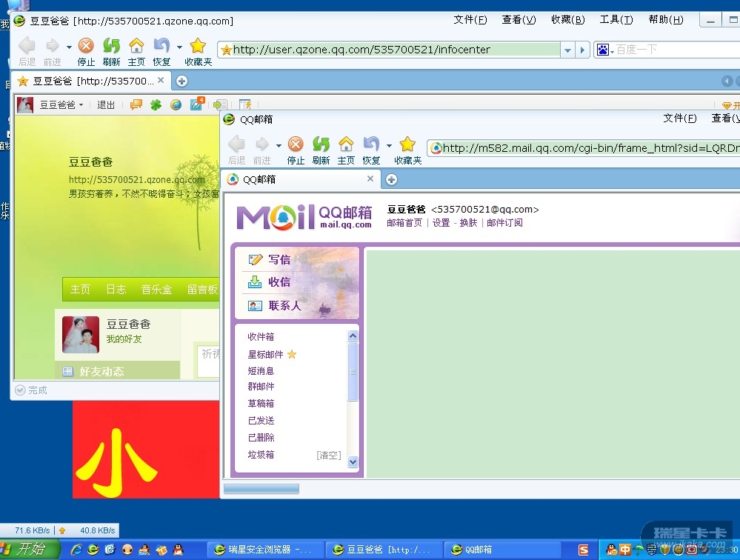Close the 豆豆爸爸 Qzone tab

(x=161, y=80)
